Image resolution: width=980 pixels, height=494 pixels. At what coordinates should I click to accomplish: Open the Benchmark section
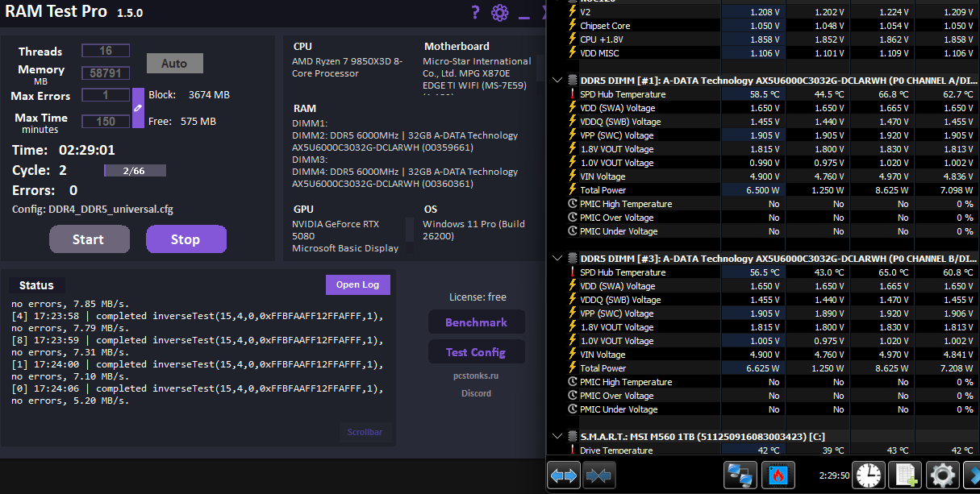click(x=477, y=322)
